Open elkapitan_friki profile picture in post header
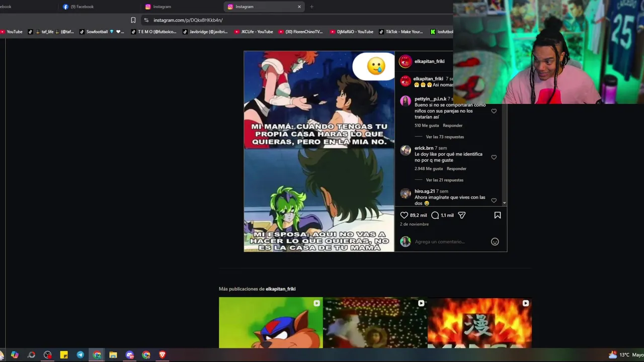The width and height of the screenshot is (644, 362). click(406, 61)
